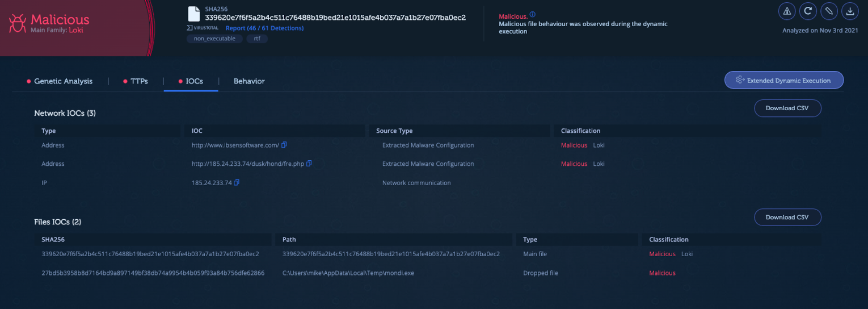This screenshot has height=309, width=868.
Task: Copy the fre.php address IOC
Action: pos(309,164)
